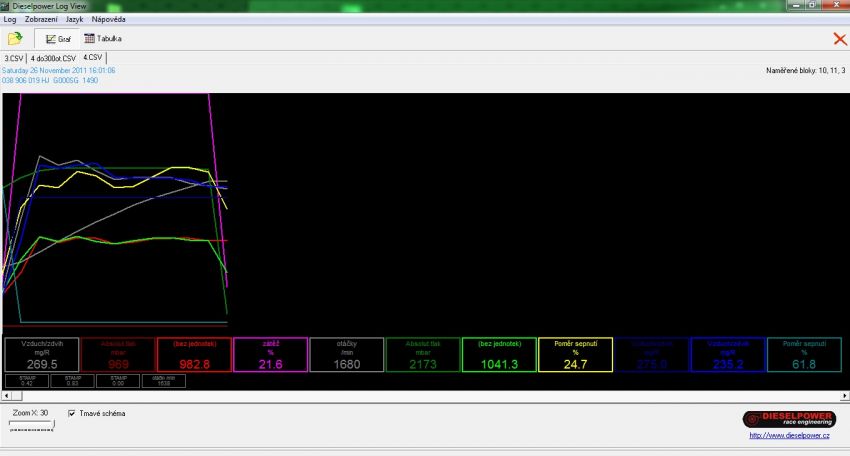Image resolution: width=850 pixels, height=456 pixels.
Task: Switch to Tabulka table view
Action: (x=101, y=39)
